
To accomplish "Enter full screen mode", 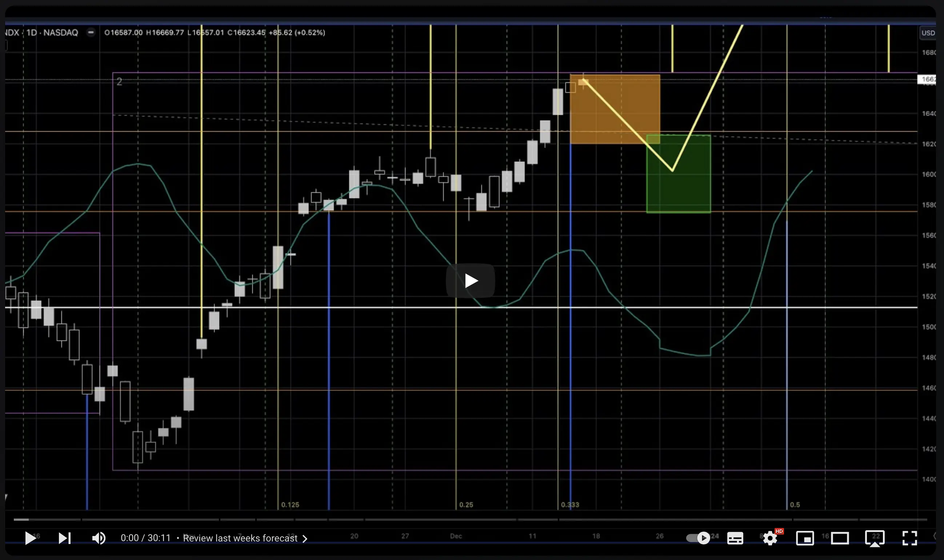I will (909, 538).
